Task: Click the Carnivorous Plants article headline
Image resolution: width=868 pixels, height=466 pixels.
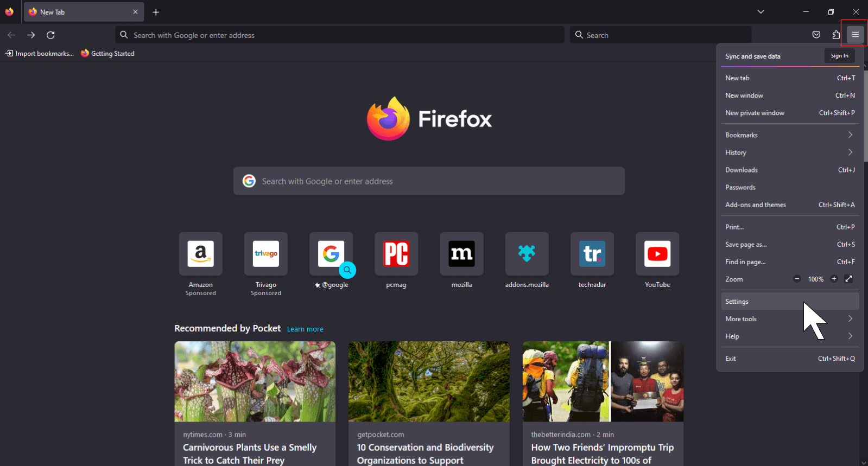Action: 250,454
